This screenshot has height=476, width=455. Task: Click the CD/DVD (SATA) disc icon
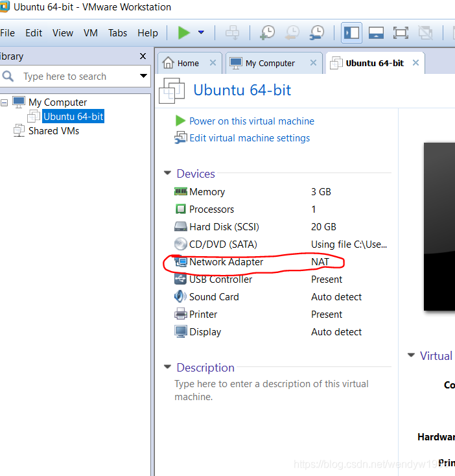180,244
